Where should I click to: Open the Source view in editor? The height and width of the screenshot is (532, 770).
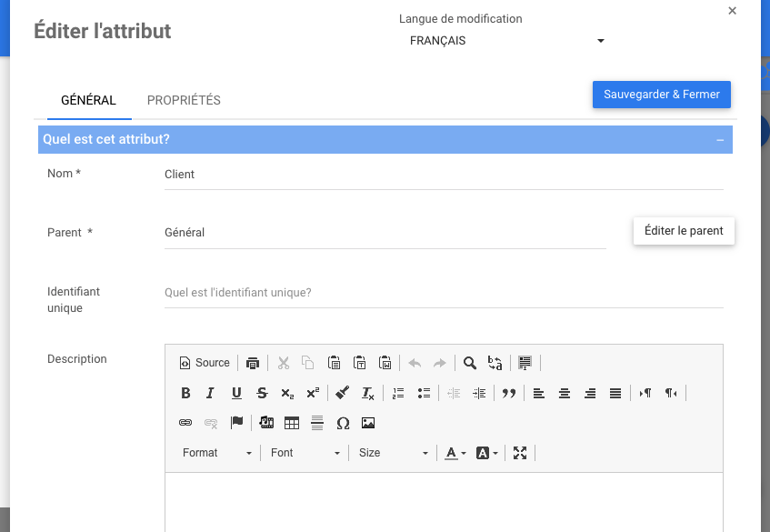pos(205,363)
